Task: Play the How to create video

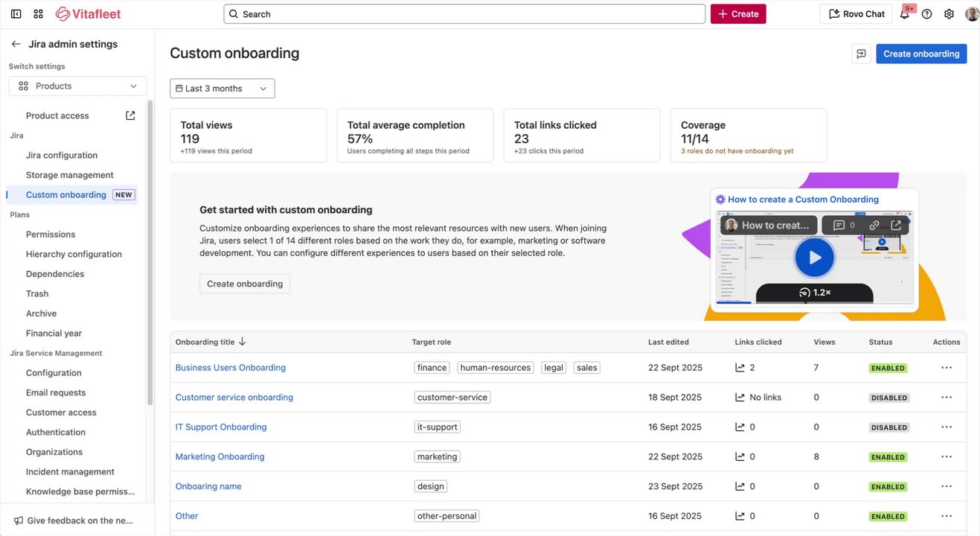Action: coord(815,258)
